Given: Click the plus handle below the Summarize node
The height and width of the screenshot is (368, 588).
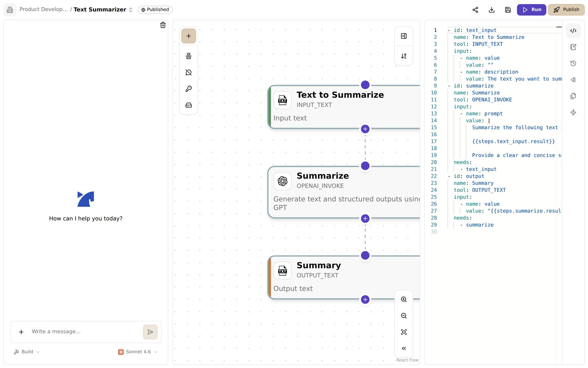Looking at the screenshot, I should pyautogui.click(x=365, y=218).
